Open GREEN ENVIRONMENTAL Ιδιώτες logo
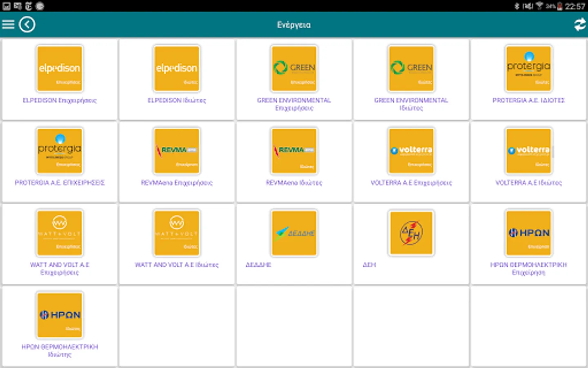Screen dimensions: 588x368 coord(411,69)
